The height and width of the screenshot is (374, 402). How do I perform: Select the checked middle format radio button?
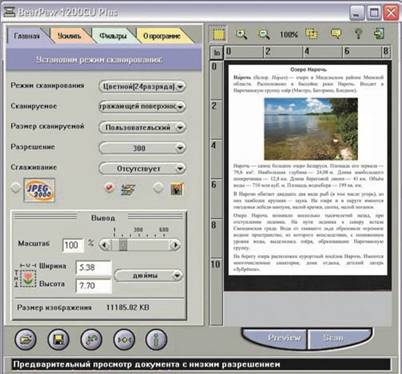109,188
